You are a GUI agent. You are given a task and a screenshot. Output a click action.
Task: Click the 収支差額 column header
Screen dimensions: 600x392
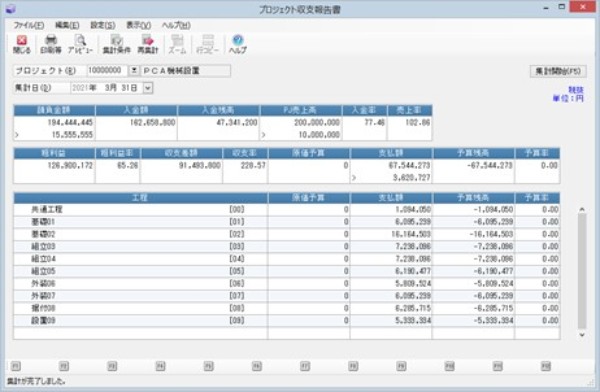181,153
